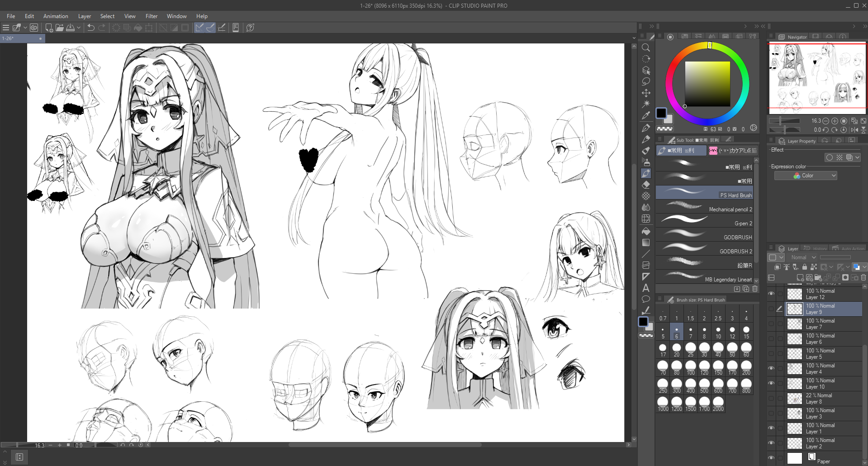Hide Layer 10 with its eye icon

[x=771, y=383]
